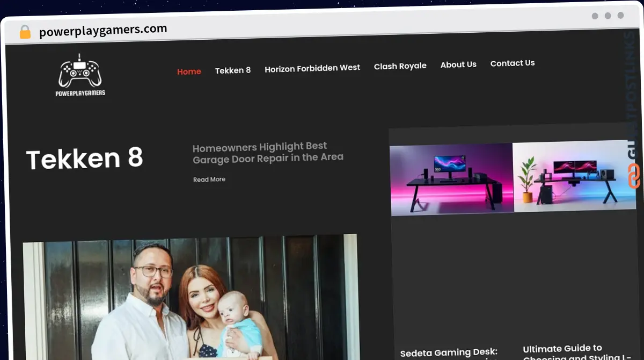Image resolution: width=644 pixels, height=360 pixels.
Task: Open the Contact Us page
Action: [x=513, y=63]
